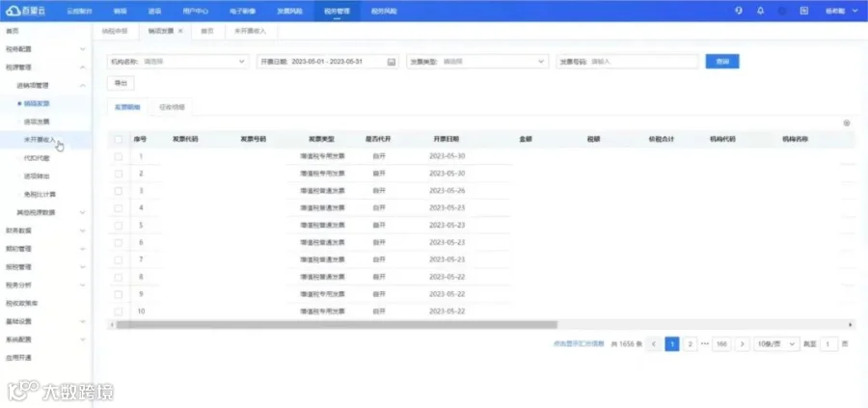Viewport: 868px width, 408px height.
Task: Expand the 财务数据 sidebar section
Action: coord(44,231)
